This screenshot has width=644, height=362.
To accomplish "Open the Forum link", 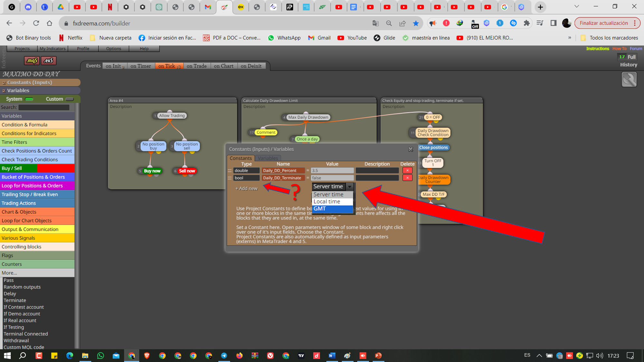I will (x=636, y=49).
